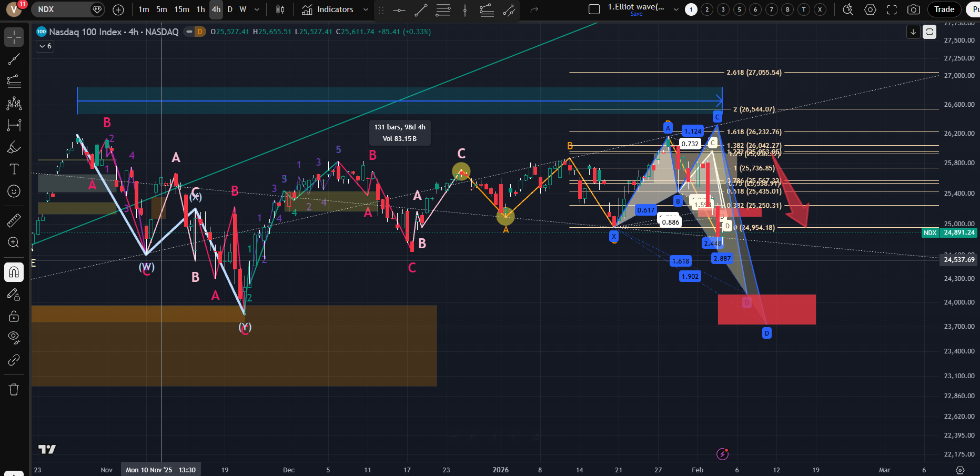Open the Elliot wave layout dropdown arrow
The image size is (980, 476).
point(676,9)
